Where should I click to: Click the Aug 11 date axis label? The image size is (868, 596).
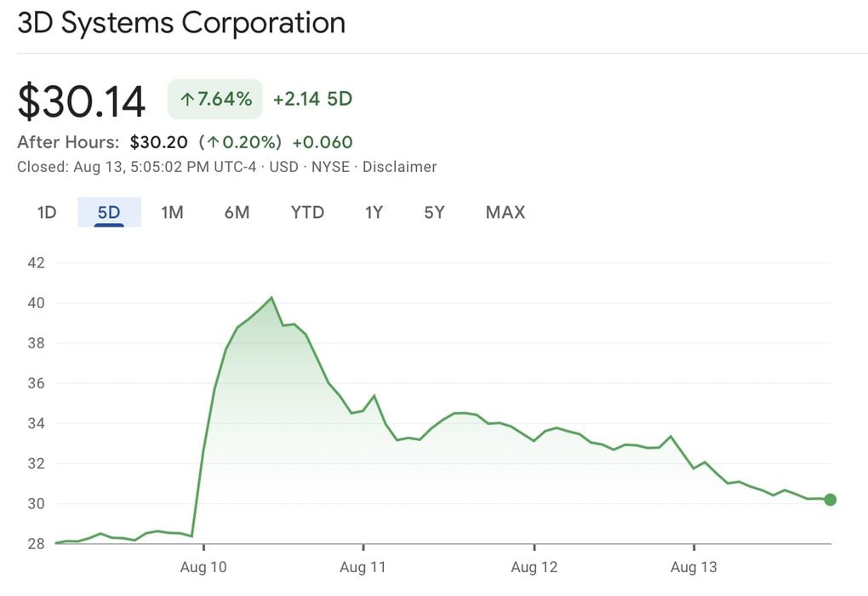pos(363,566)
